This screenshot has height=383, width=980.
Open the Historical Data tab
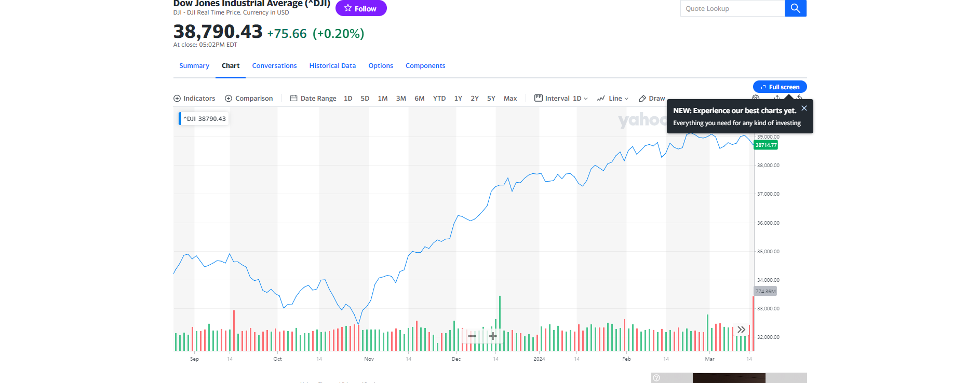tap(332, 66)
